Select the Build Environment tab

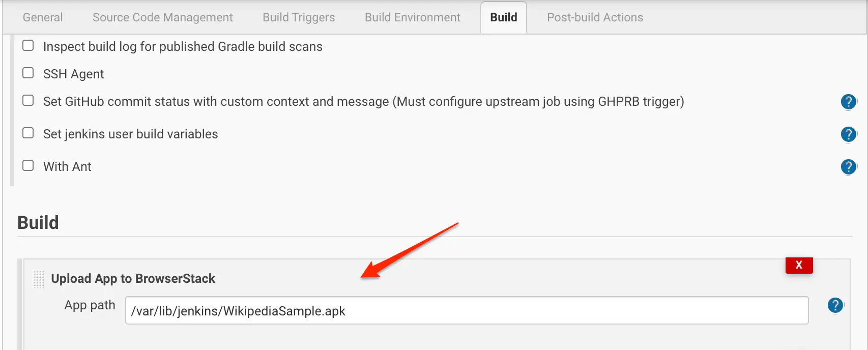413,17
